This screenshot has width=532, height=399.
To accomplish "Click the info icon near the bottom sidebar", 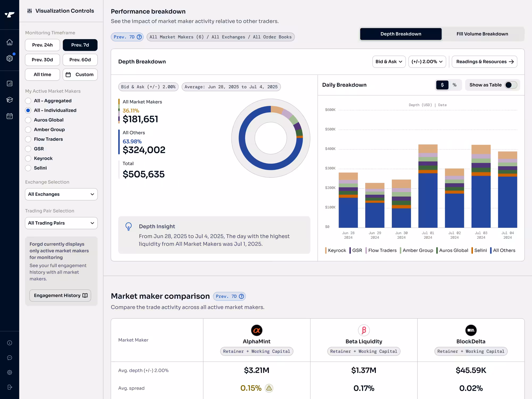I will point(10,343).
